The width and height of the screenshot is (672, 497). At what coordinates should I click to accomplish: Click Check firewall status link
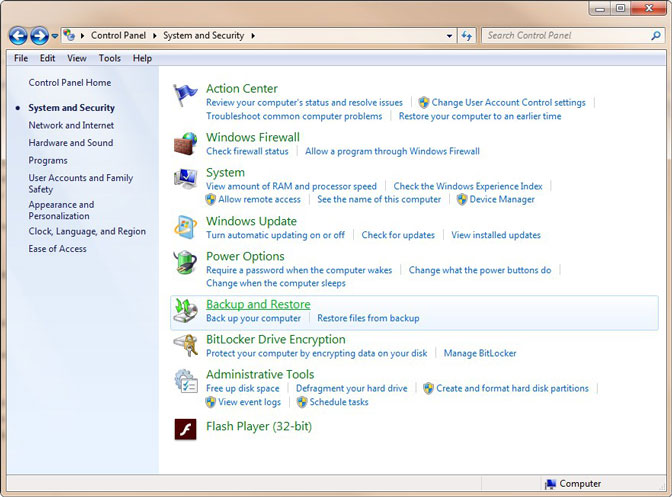[x=247, y=151]
